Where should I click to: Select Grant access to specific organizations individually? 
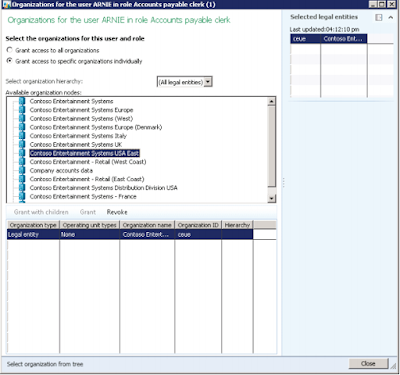point(10,61)
